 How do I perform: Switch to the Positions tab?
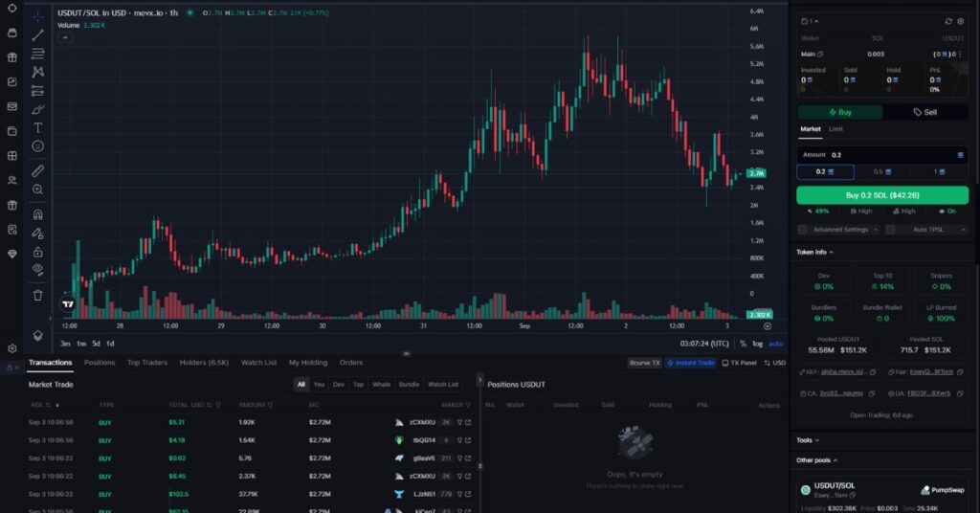click(100, 363)
